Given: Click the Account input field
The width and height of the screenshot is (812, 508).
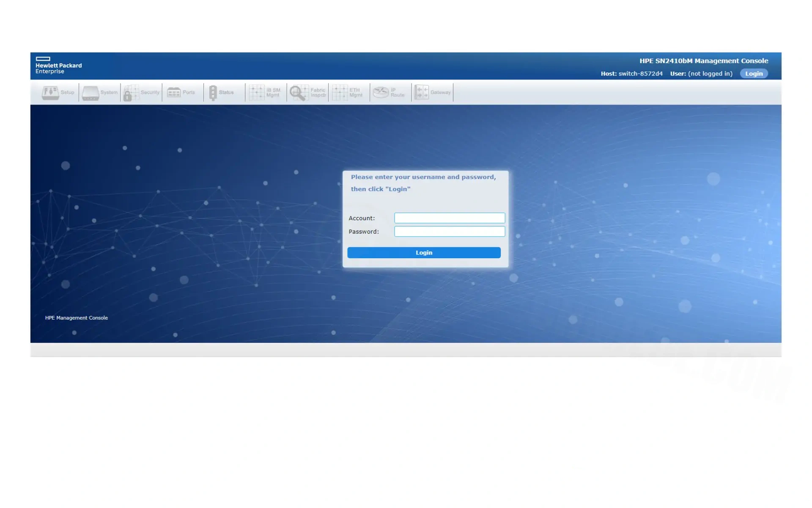Looking at the screenshot, I should pos(449,218).
